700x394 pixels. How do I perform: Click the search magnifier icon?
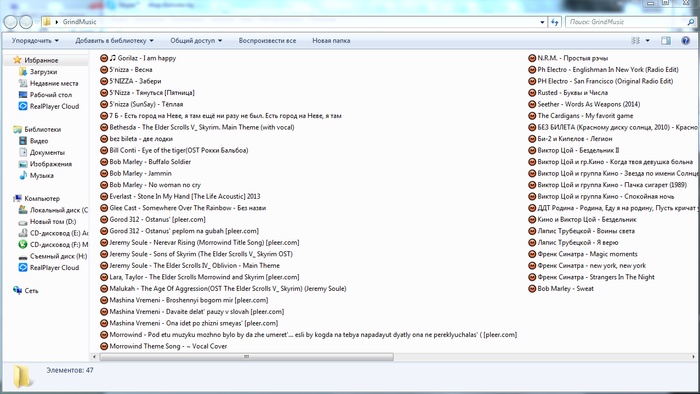click(691, 22)
